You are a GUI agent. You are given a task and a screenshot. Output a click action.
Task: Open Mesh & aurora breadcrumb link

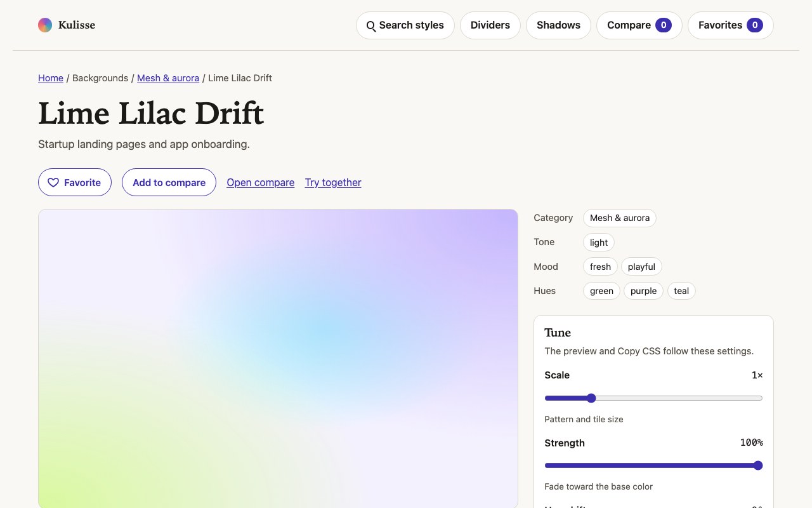coord(168,78)
